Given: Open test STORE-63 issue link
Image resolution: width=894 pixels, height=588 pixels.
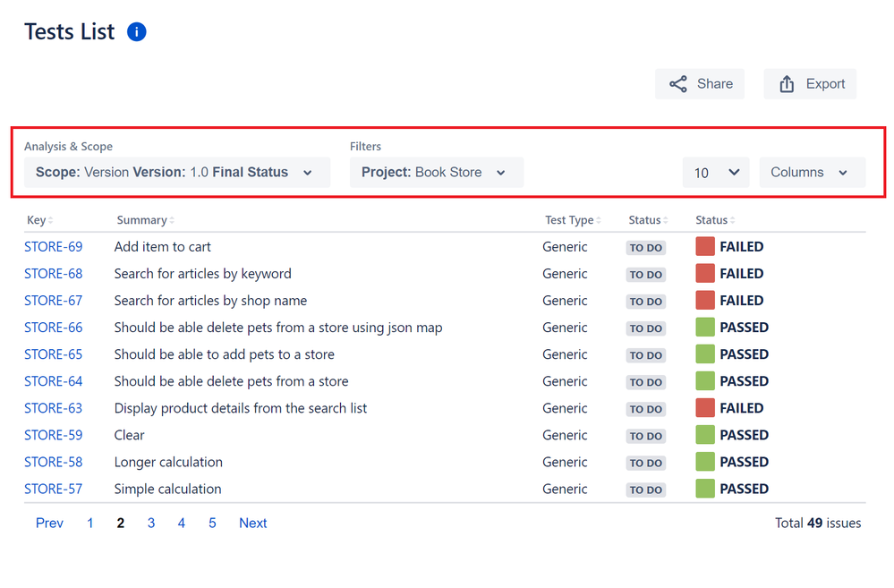Looking at the screenshot, I should click(x=52, y=407).
